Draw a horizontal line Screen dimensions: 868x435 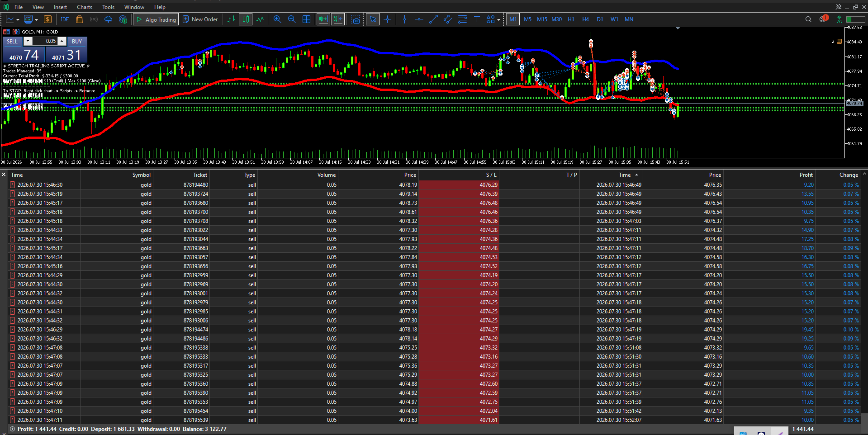pyautogui.click(x=419, y=19)
